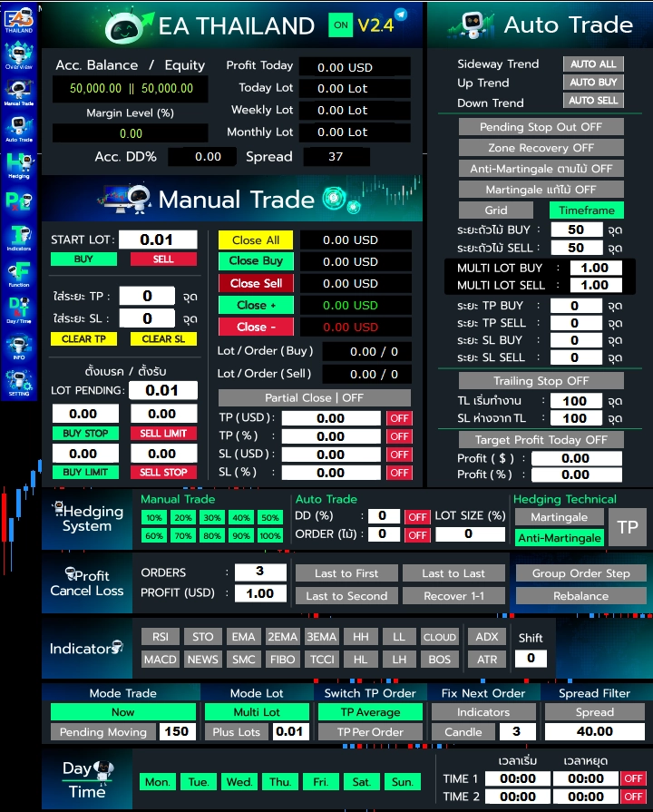The image size is (653, 812).
Task: Open the SETTING sidebar icon
Action: coord(19,383)
